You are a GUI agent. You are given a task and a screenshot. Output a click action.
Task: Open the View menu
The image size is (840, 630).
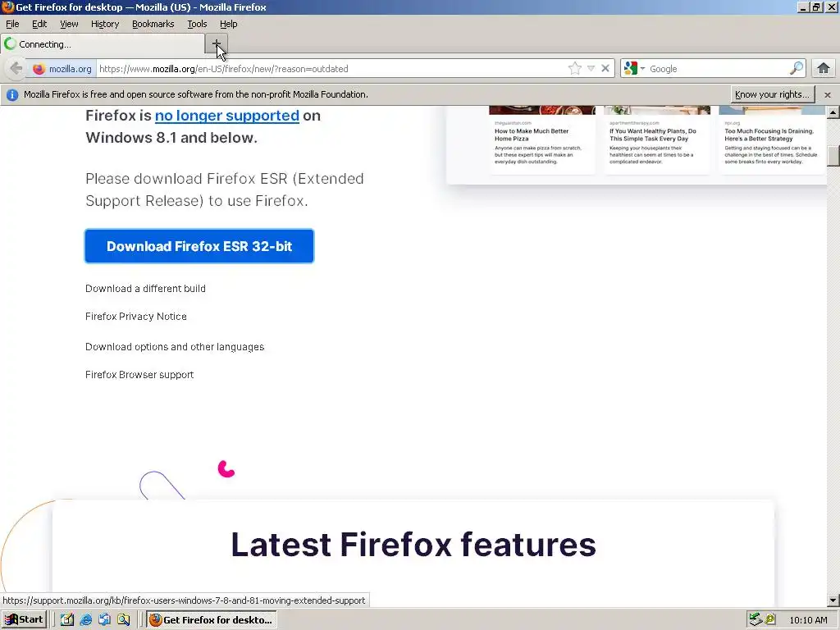tap(69, 24)
